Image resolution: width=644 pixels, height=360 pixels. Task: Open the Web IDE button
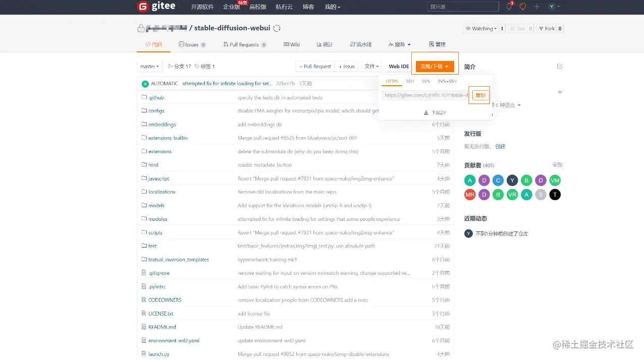point(399,67)
